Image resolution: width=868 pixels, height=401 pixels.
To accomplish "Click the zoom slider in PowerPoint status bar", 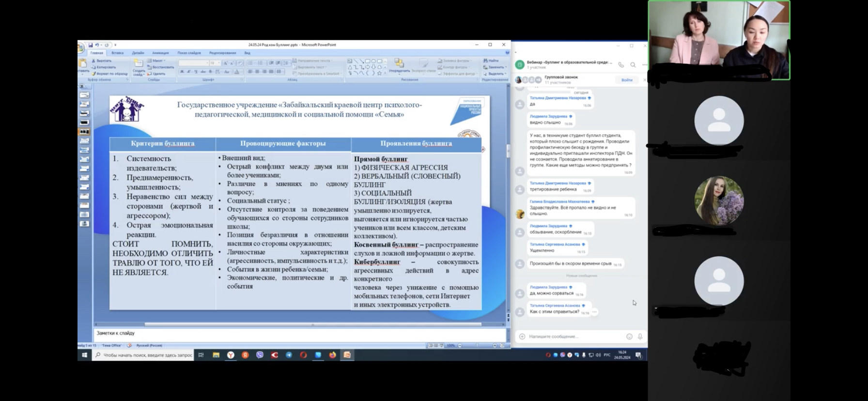I will (477, 345).
